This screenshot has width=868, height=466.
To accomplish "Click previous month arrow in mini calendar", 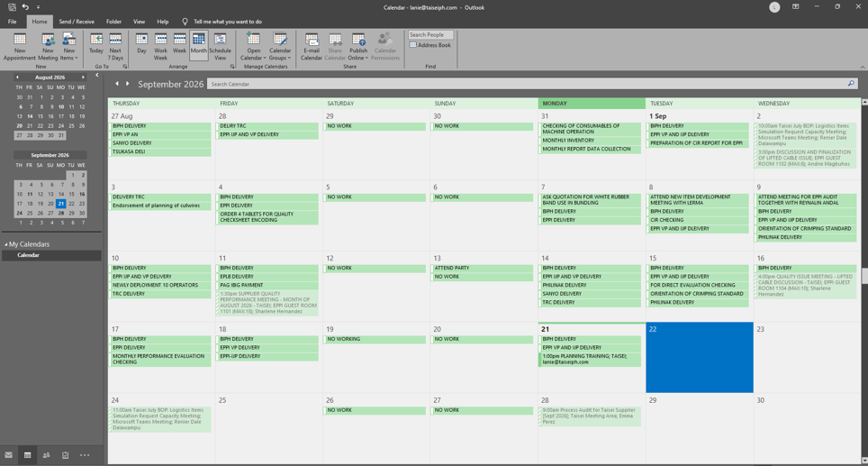I will coord(17,78).
